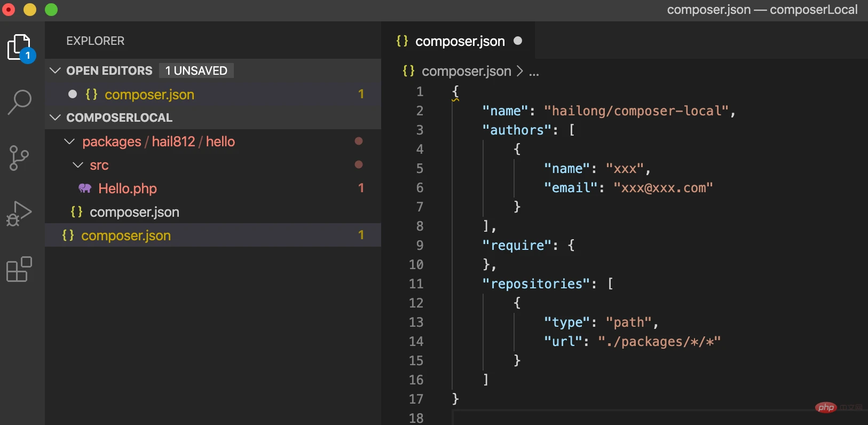The width and height of the screenshot is (868, 425).
Task: Open Hello.php in the file tree
Action: pyautogui.click(x=128, y=188)
